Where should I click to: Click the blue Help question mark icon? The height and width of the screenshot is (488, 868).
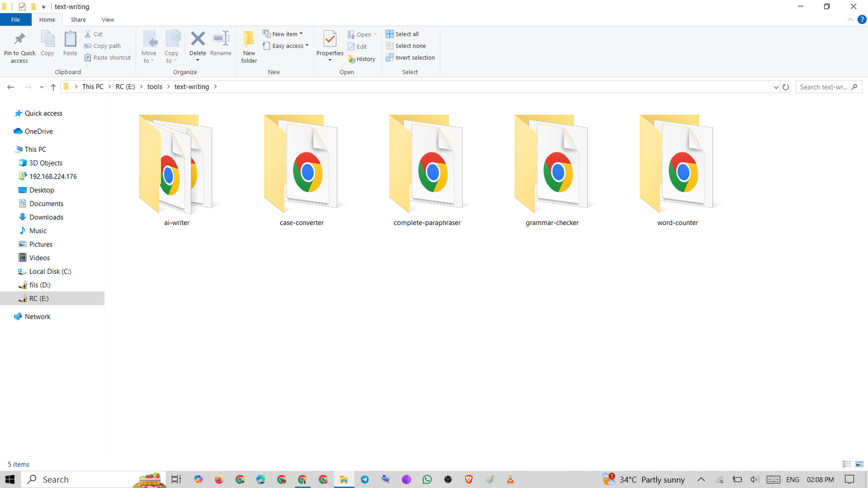point(861,20)
